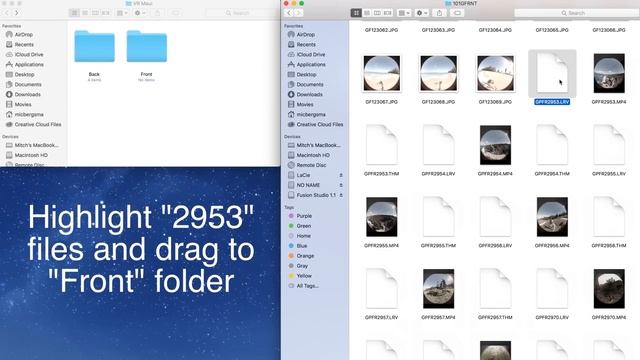Image resolution: width=640 pixels, height=360 pixels.
Task: Switch 101GFRNT window to icon view
Action: point(356,13)
